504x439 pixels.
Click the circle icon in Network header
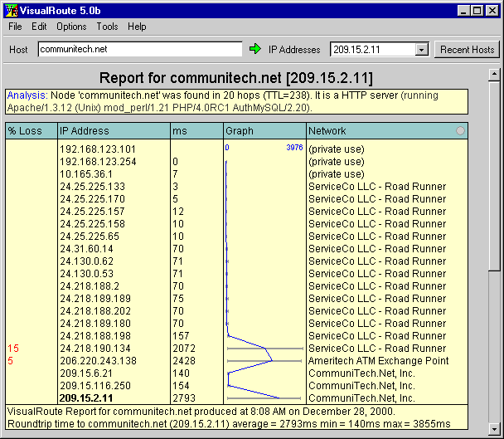(x=460, y=130)
